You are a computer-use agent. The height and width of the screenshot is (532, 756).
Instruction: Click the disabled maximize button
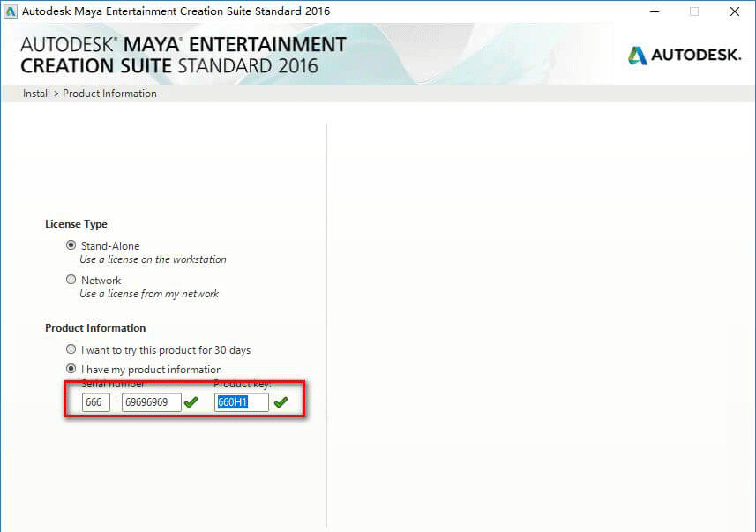coord(694,11)
